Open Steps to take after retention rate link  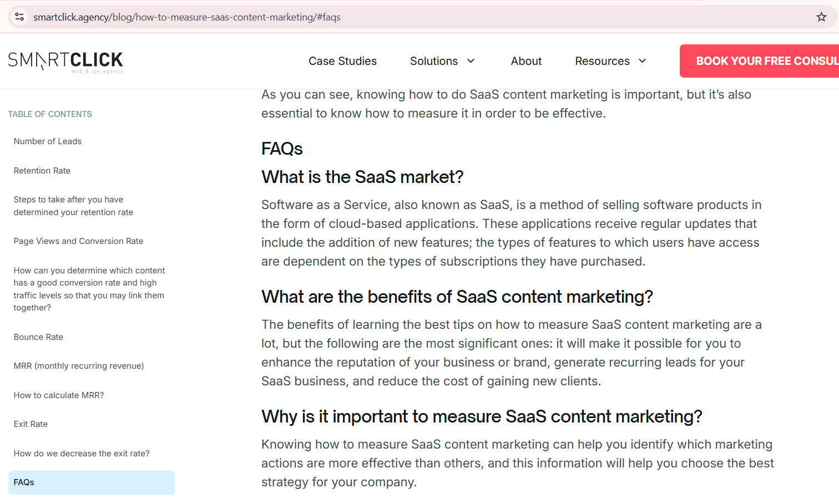[73, 206]
